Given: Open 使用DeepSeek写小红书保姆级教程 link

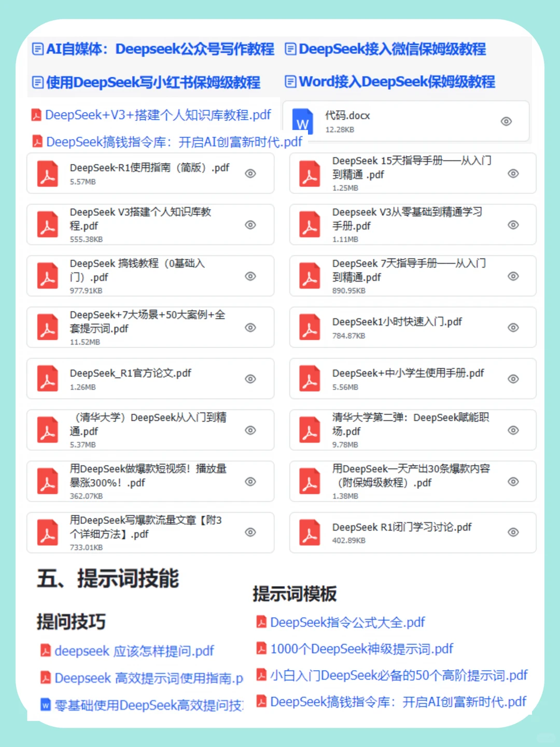Looking at the screenshot, I should pyautogui.click(x=153, y=82).
